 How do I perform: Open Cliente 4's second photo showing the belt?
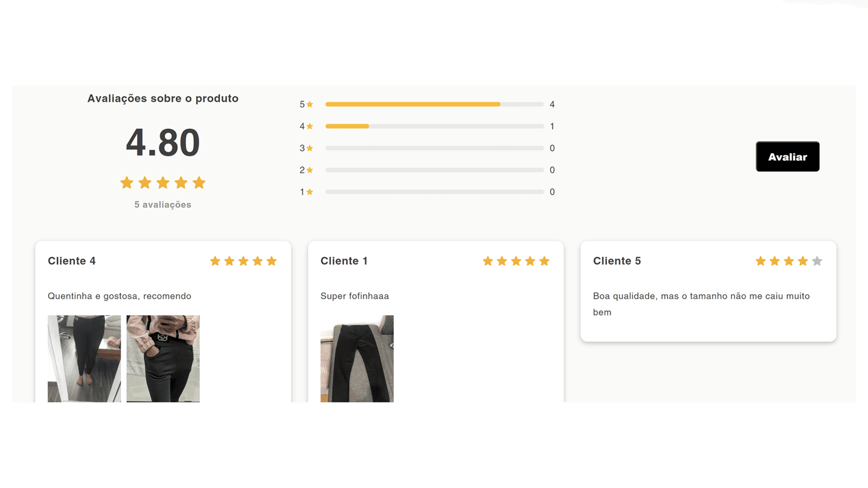tap(163, 359)
